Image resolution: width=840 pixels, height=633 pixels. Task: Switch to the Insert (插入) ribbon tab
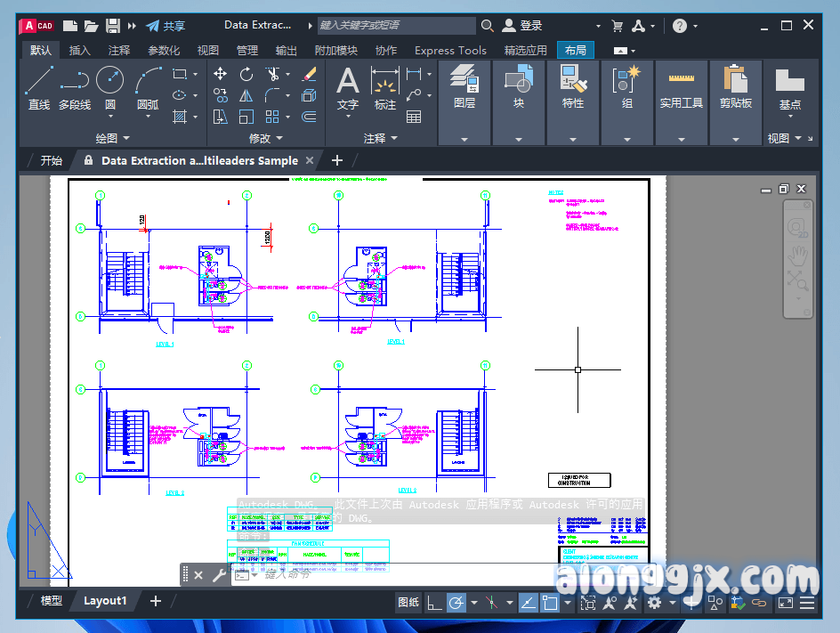pos(80,51)
